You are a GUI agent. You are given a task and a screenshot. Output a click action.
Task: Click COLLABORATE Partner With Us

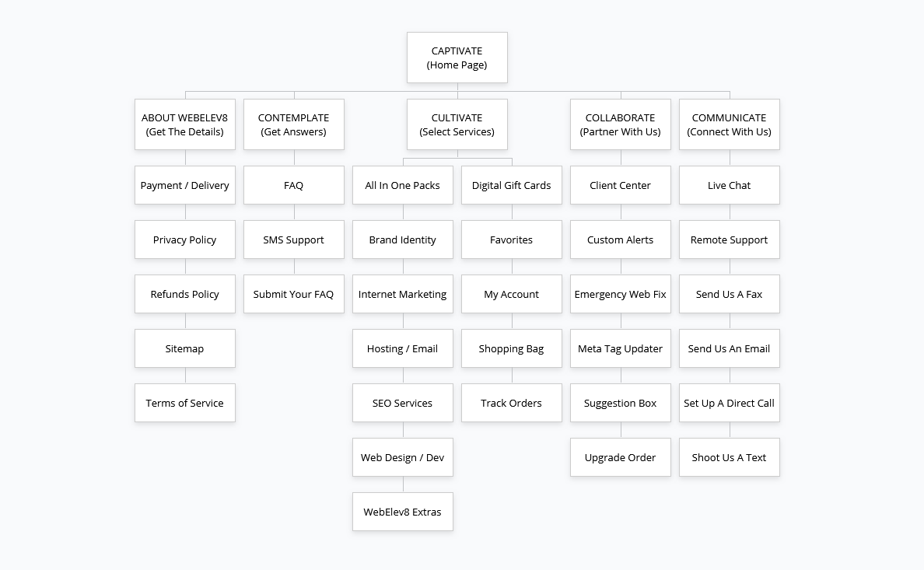coord(620,124)
